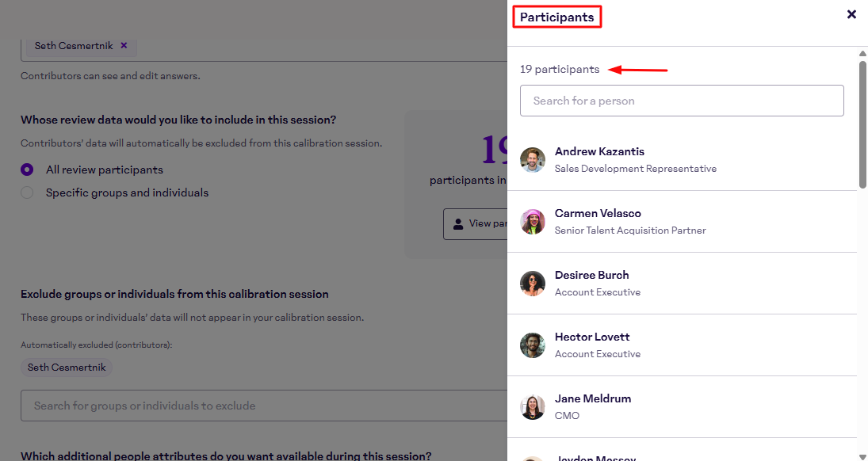Choose Specific groups and individuals option
868x461 pixels.
click(x=28, y=192)
